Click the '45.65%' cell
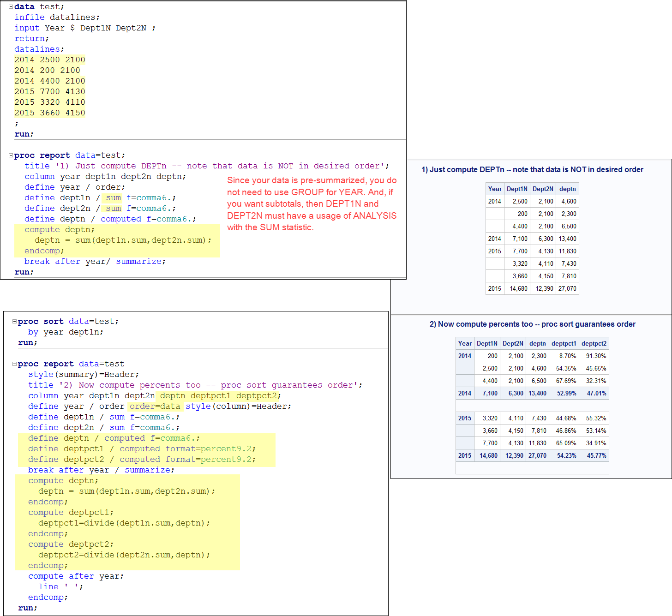The height and width of the screenshot is (616, 672). [594, 368]
